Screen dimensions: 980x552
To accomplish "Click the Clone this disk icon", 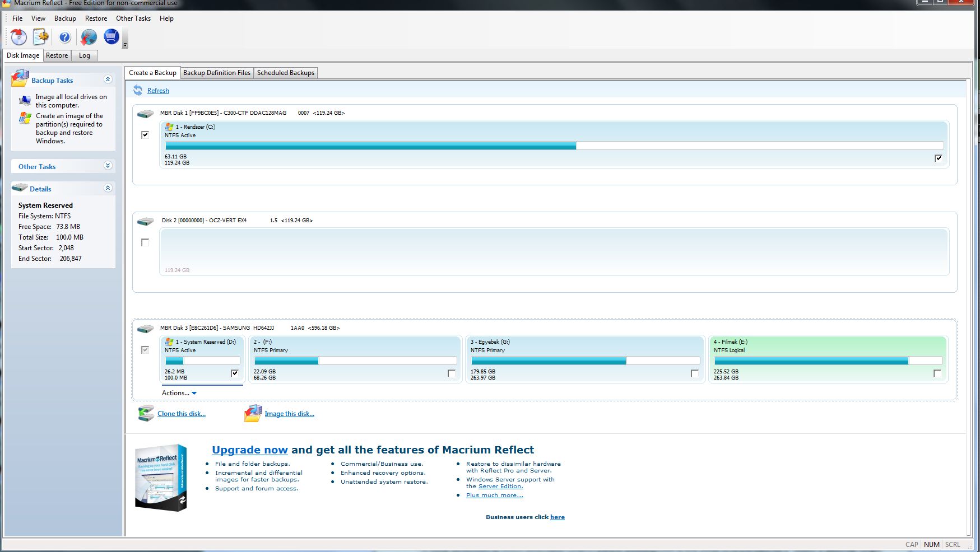I will point(146,414).
